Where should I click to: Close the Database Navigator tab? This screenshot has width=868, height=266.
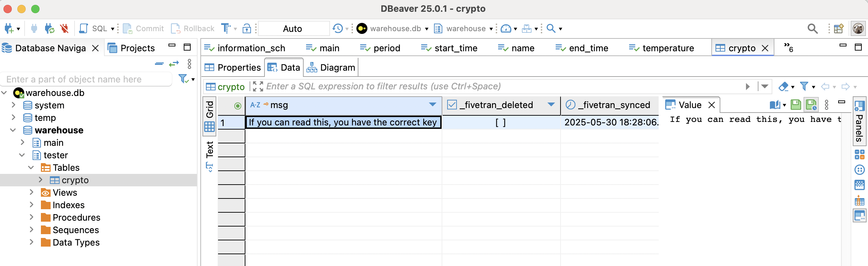tap(95, 48)
